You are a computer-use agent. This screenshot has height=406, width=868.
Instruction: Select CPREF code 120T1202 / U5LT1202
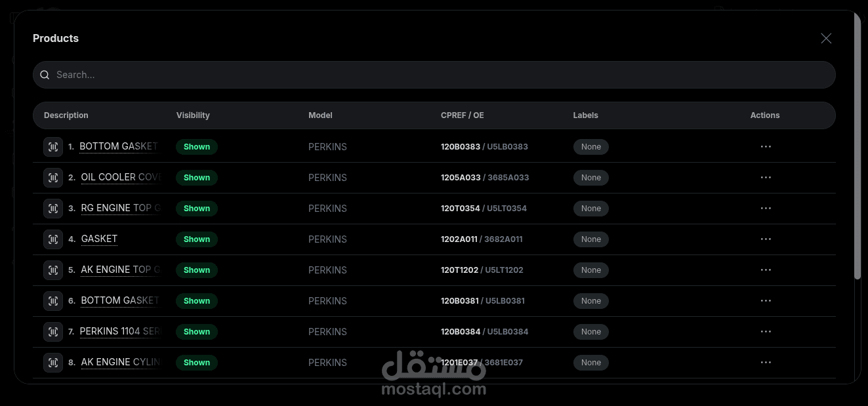(x=482, y=270)
